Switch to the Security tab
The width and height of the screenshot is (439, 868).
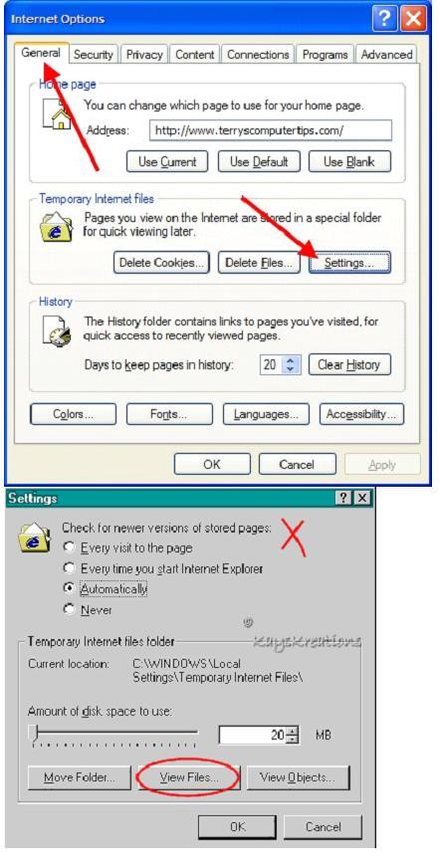tap(93, 55)
